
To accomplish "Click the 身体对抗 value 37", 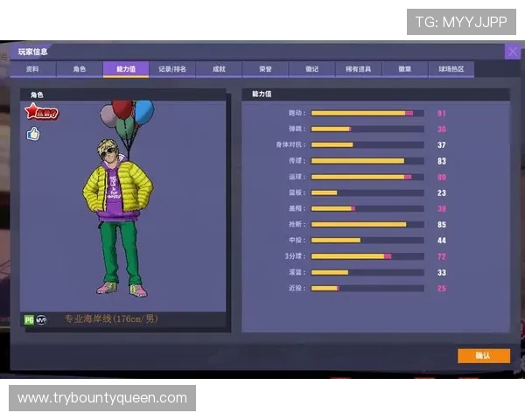I will tap(442, 145).
